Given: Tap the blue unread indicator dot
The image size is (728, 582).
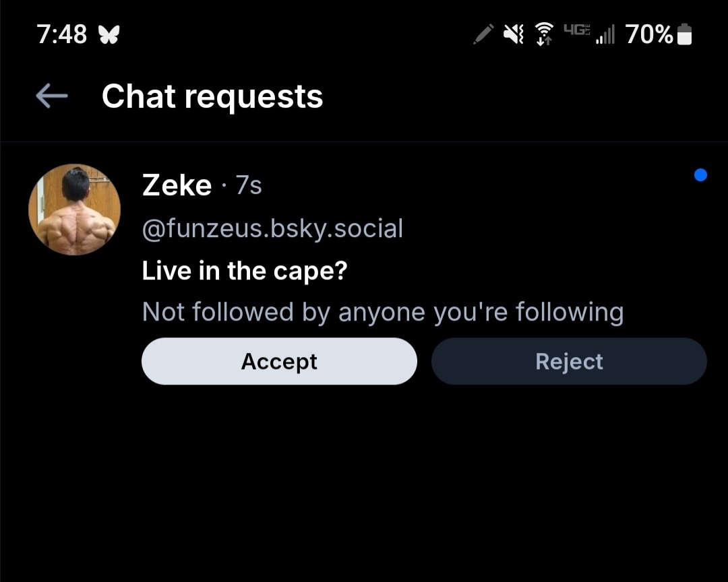Looking at the screenshot, I should tap(700, 176).
